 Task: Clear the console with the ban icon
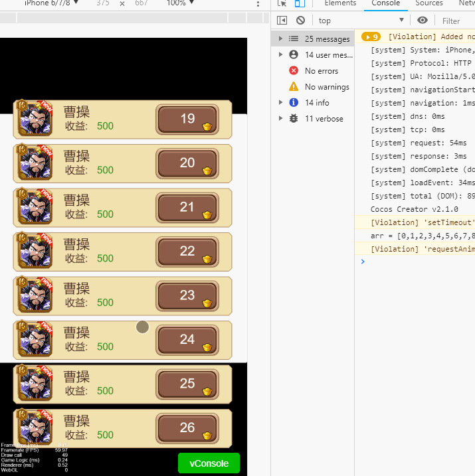[301, 21]
